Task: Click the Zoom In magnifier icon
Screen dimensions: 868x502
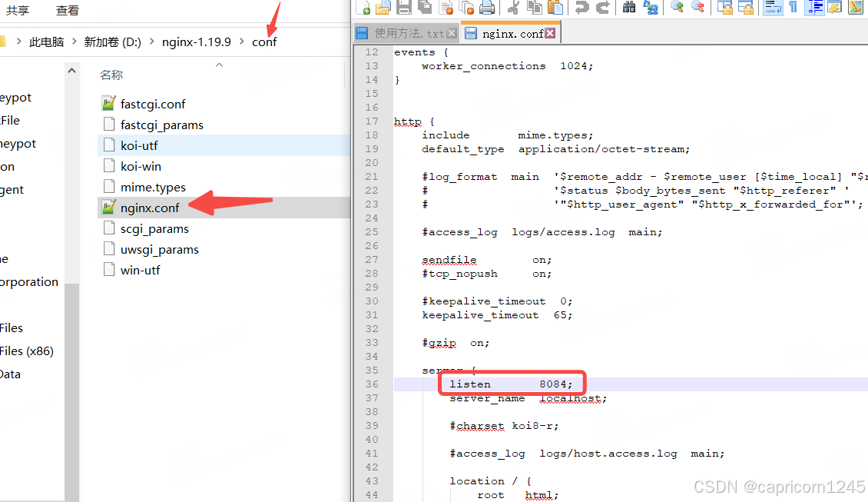Action: 677,7
